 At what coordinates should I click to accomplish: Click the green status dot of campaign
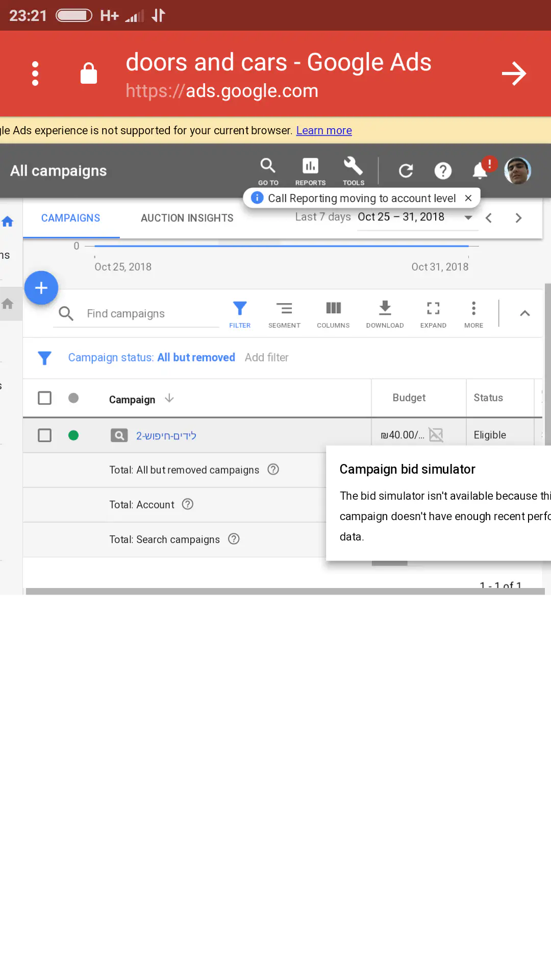pos(73,435)
